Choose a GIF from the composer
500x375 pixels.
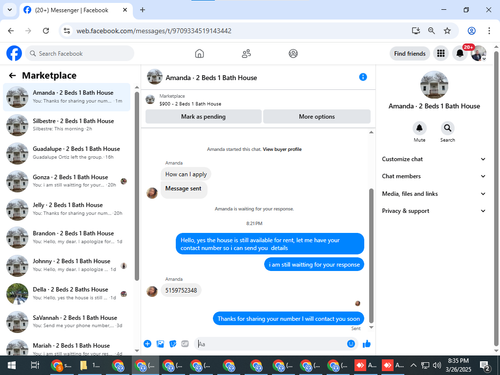(185, 344)
